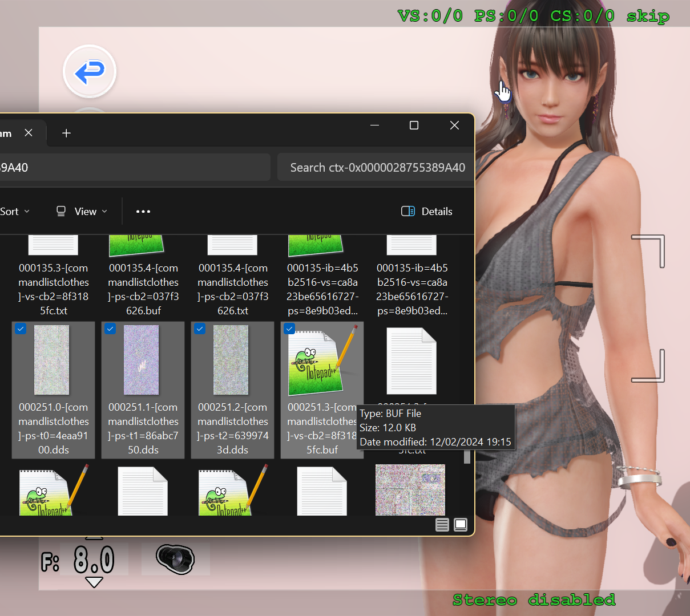690x616 pixels.
Task: Uncheck the 000251.2 ps-t2 dds checkbox
Action: coord(200,329)
